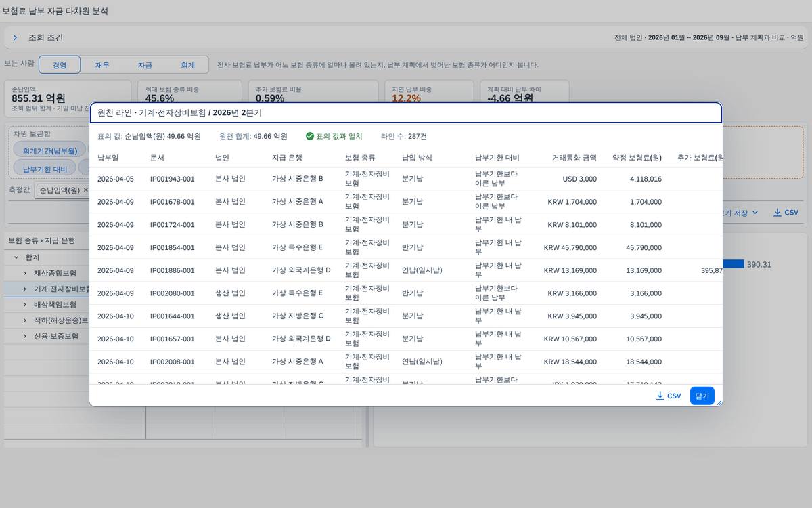Select the 납부기한 대비 dimension chip

click(45, 169)
